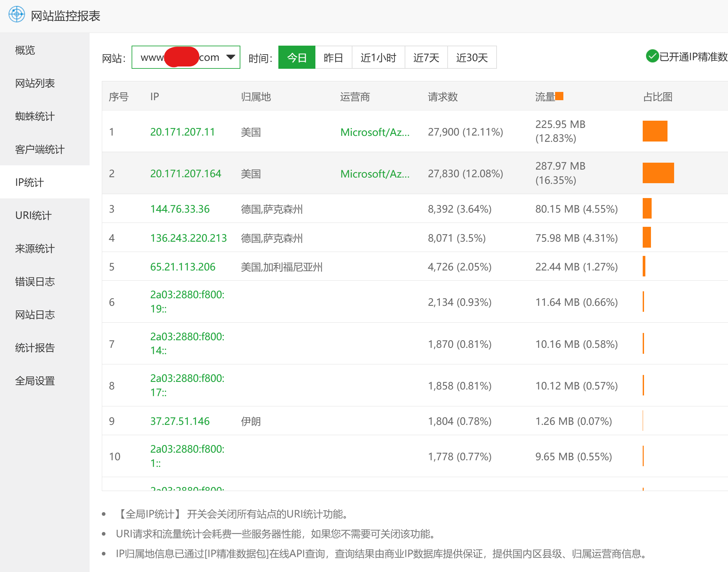Image resolution: width=728 pixels, height=572 pixels.
Task: Open 错误日志 in the sidebar
Action: point(45,282)
